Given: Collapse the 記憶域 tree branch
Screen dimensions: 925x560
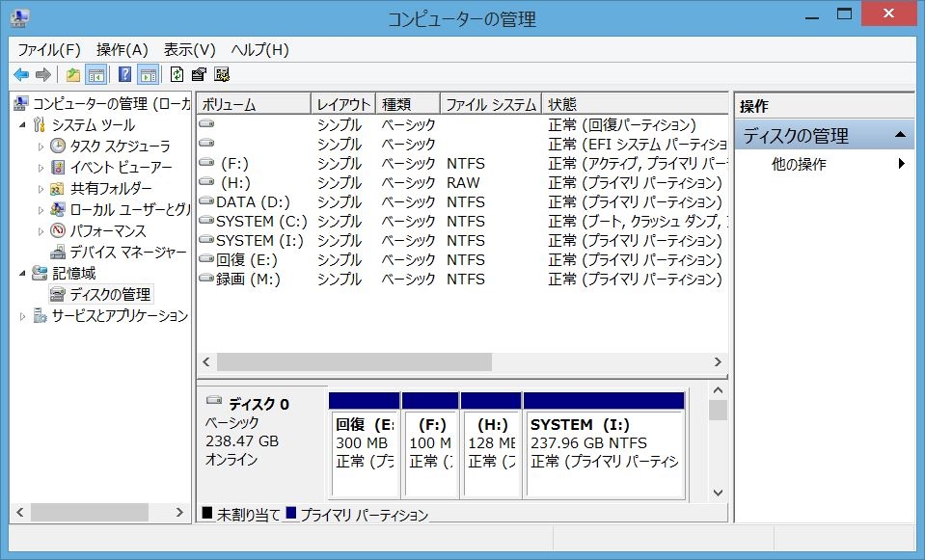Looking at the screenshot, I should [x=22, y=274].
